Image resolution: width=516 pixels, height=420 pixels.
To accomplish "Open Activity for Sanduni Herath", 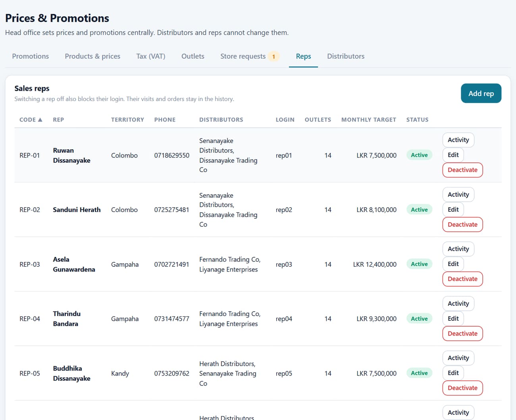I will (458, 195).
